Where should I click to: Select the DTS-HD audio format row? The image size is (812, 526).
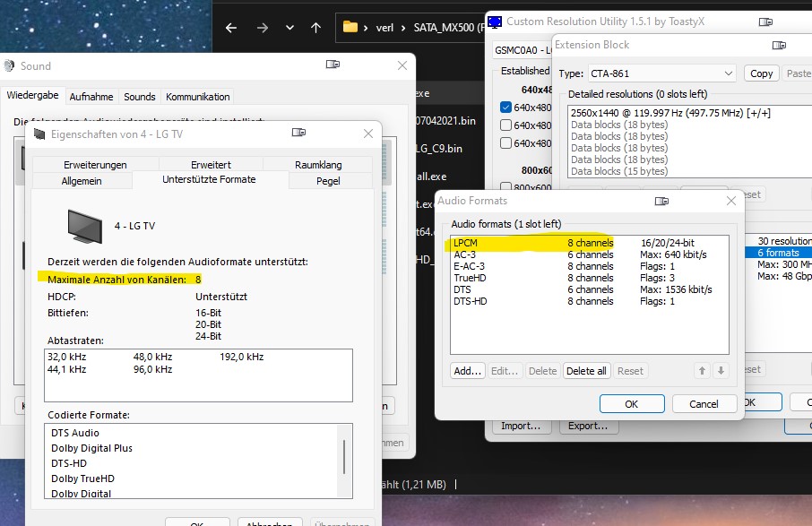(590, 301)
